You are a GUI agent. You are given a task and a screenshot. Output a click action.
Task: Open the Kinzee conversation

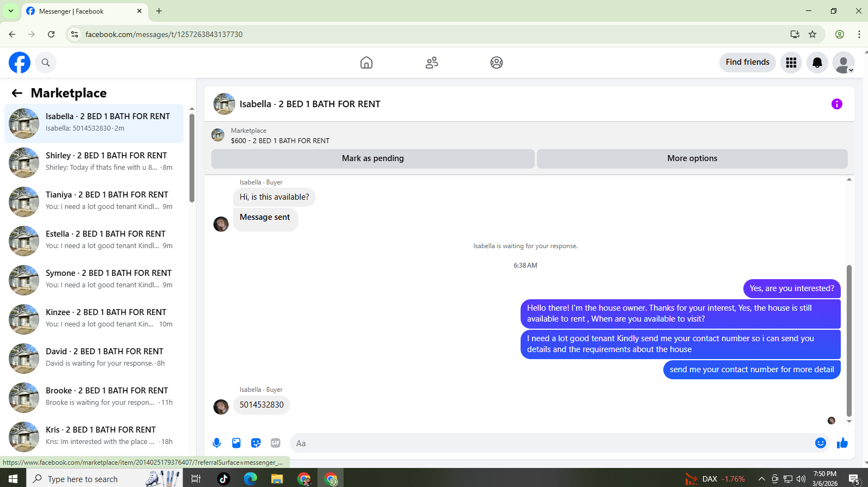[x=94, y=319]
